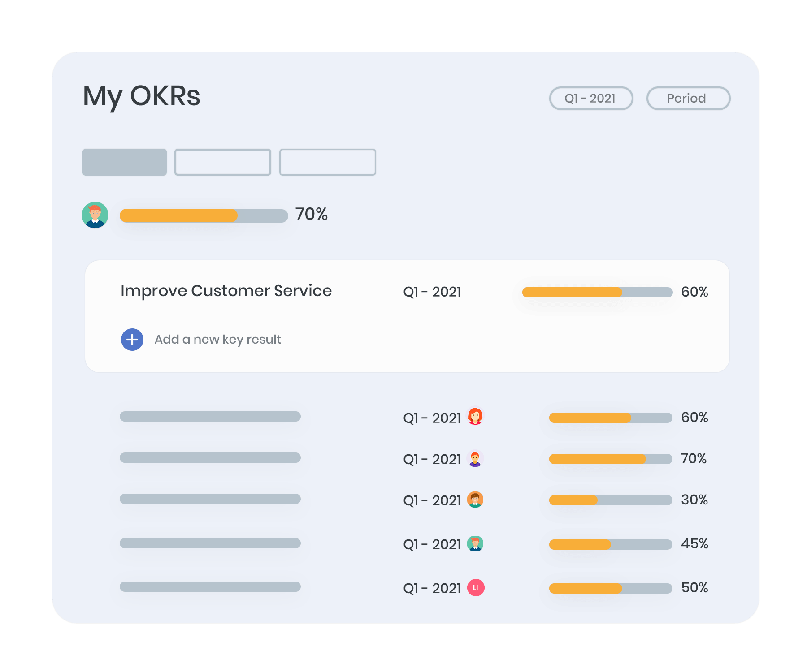Click the 45% percentage value
Image resolution: width=807 pixels, height=672 pixels.
(694, 543)
